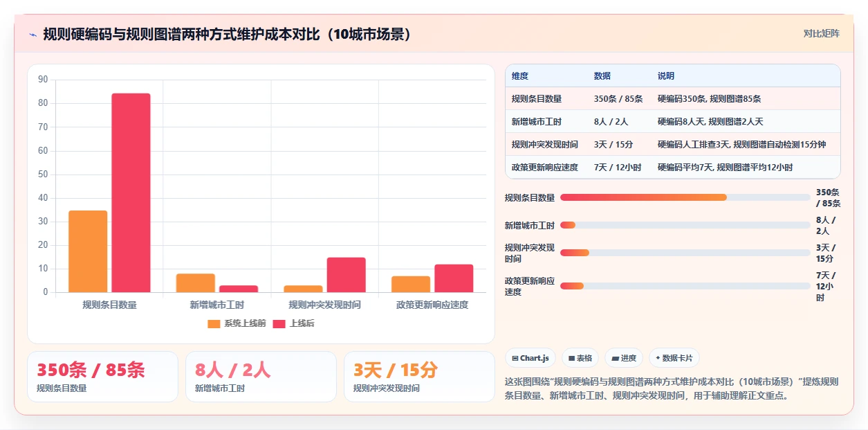The height and width of the screenshot is (430, 868).
Task: Click the tall red bar for 规则条目数量
Action: tap(131, 192)
